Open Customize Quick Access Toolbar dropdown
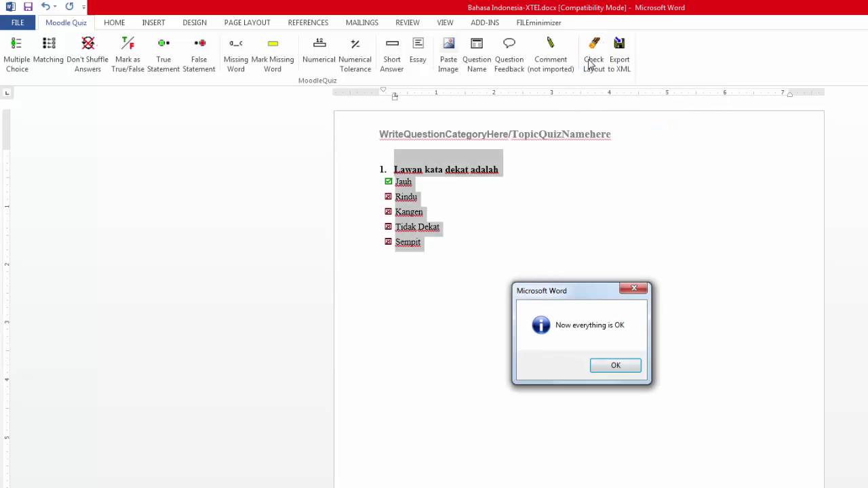This screenshot has width=868, height=488. pyautogui.click(x=84, y=7)
